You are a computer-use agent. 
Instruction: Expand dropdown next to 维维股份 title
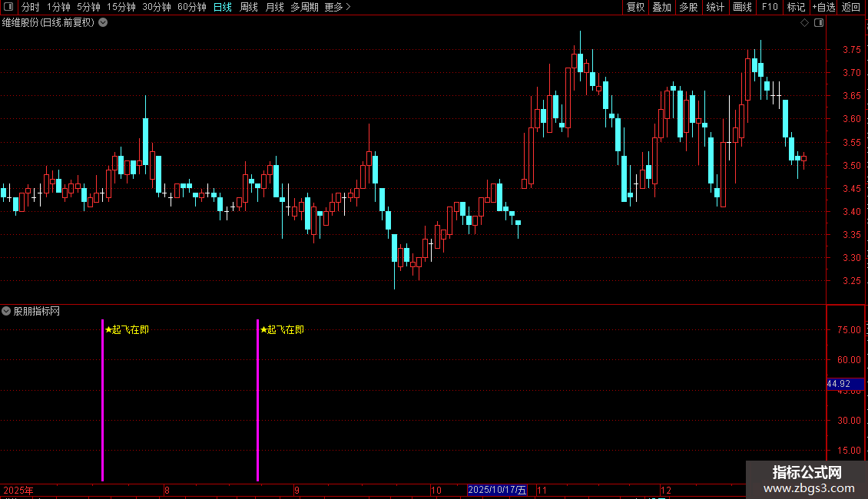pyautogui.click(x=103, y=23)
